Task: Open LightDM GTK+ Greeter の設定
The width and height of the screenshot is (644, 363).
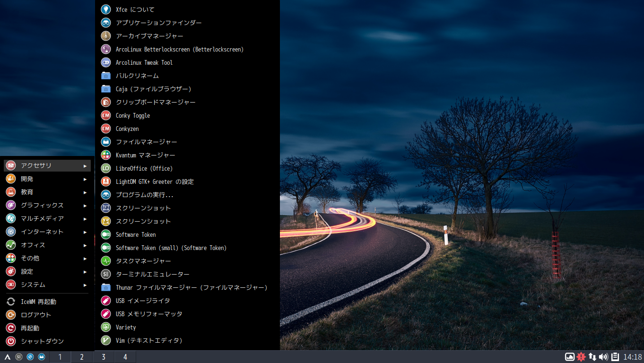Action: 187,181
